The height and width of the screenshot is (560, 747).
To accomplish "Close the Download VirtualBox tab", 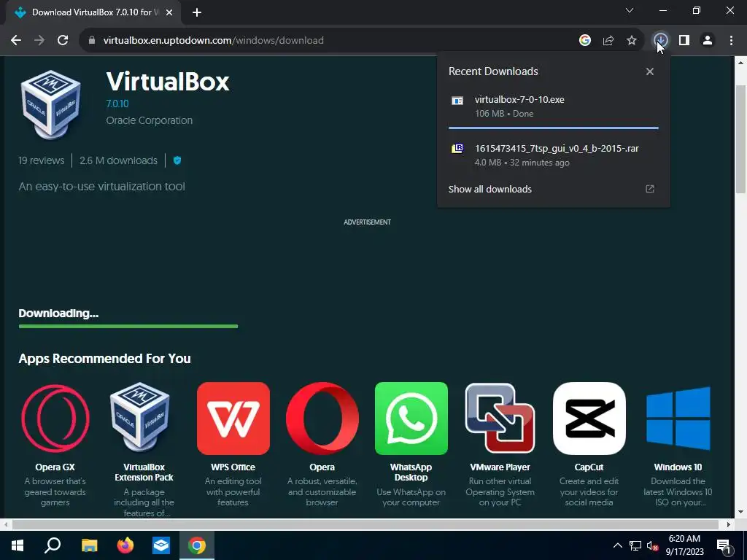I will pyautogui.click(x=169, y=12).
